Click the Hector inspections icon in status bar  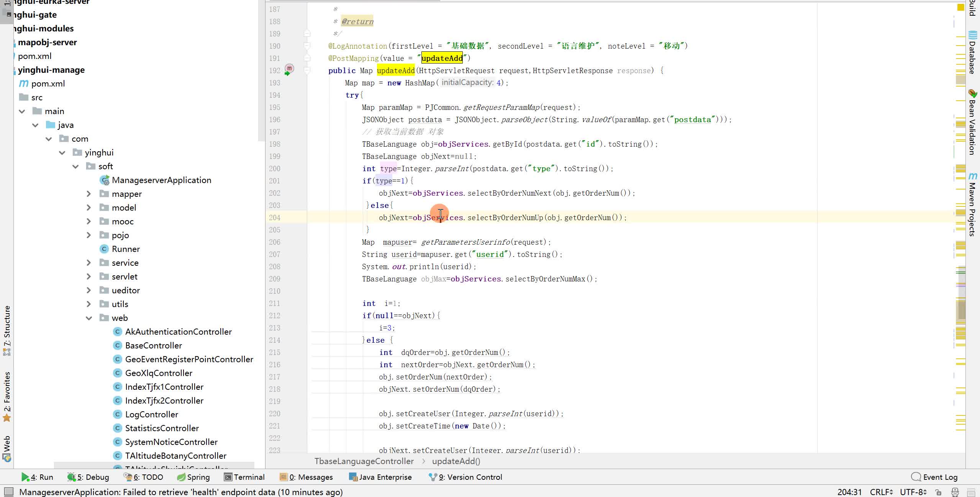click(955, 492)
